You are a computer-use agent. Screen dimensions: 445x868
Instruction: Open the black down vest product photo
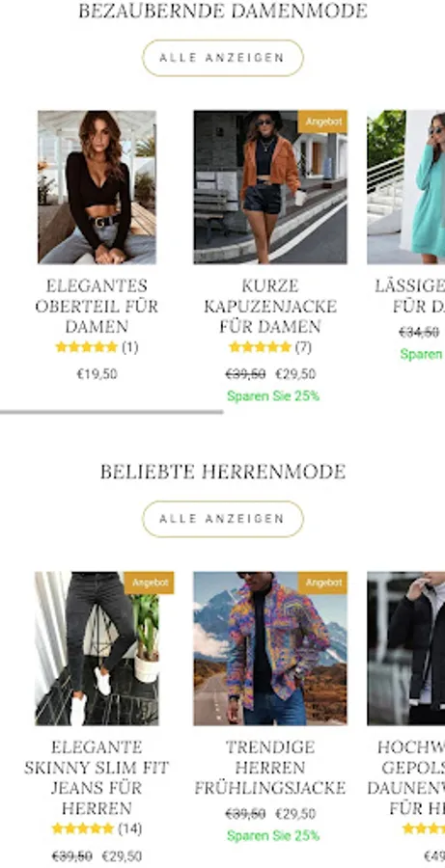coord(406,648)
